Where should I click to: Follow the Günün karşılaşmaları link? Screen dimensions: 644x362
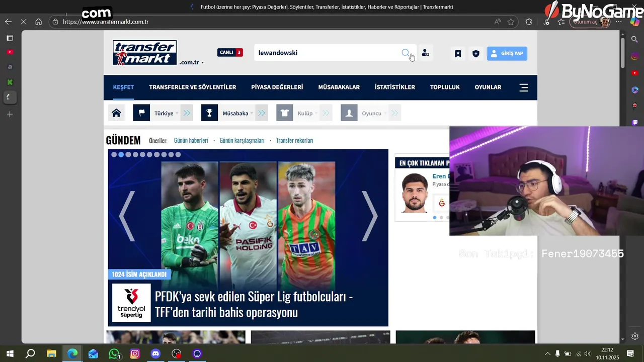pos(242,140)
